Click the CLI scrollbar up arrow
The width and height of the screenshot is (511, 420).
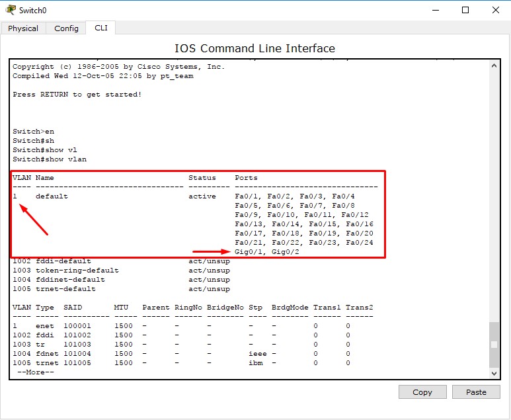[x=494, y=65]
